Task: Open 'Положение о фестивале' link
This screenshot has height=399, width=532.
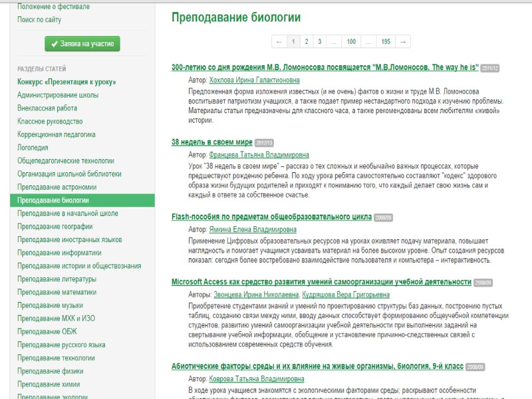Action: point(54,7)
